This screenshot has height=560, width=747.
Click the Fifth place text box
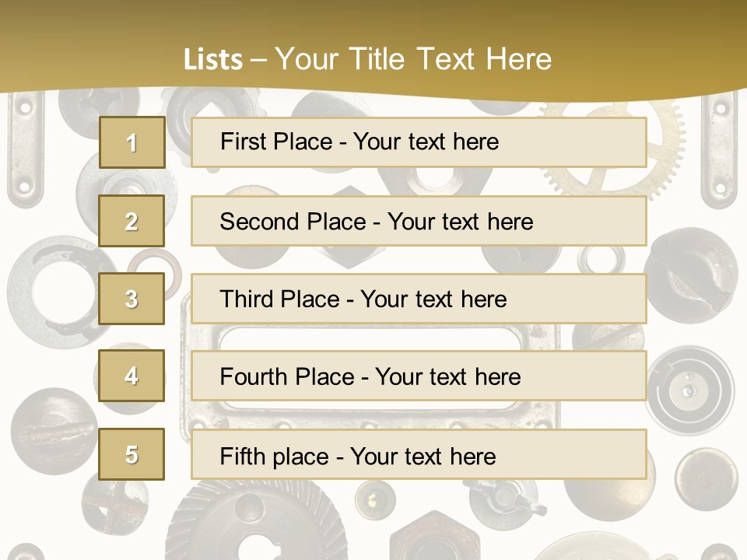419,455
